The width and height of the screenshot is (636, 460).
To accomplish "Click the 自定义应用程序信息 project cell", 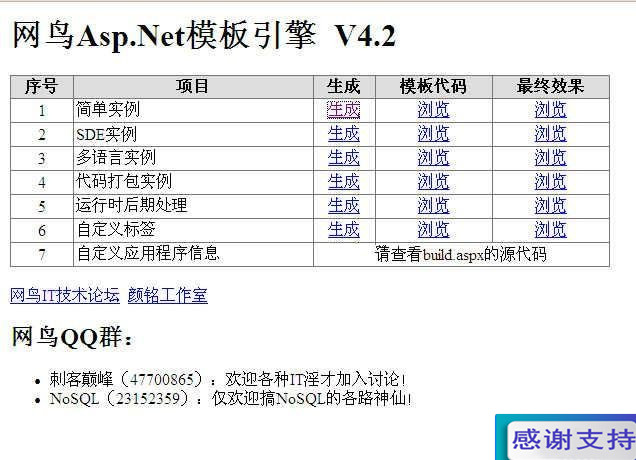I will pyautogui.click(x=193, y=254).
